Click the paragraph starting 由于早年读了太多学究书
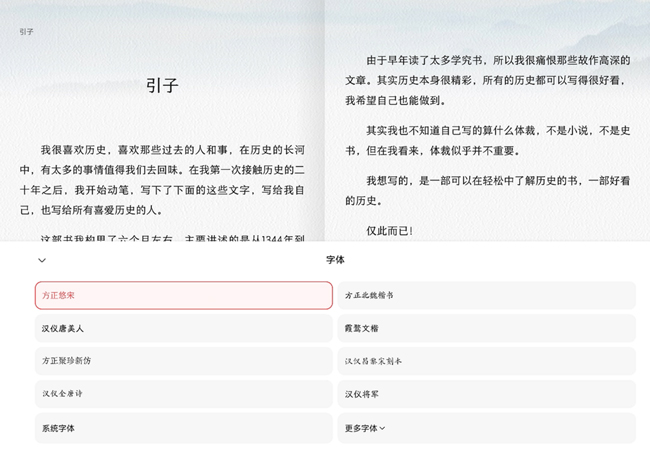 (488, 80)
